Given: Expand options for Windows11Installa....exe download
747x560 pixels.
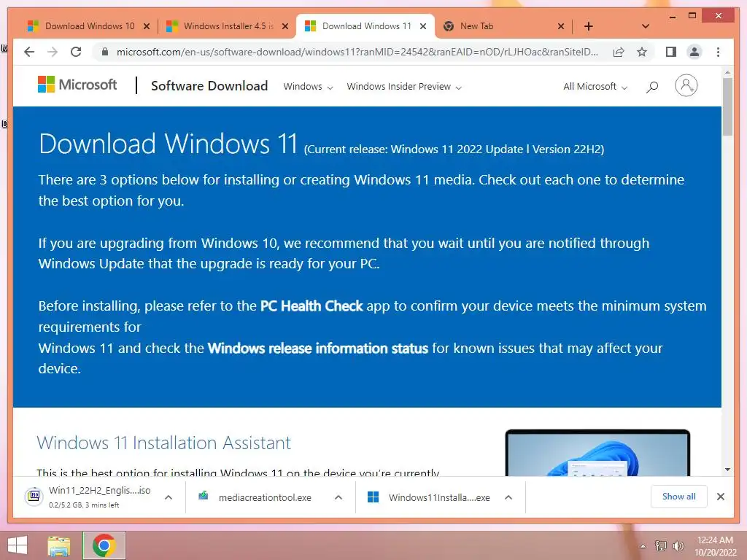Looking at the screenshot, I should (508, 497).
